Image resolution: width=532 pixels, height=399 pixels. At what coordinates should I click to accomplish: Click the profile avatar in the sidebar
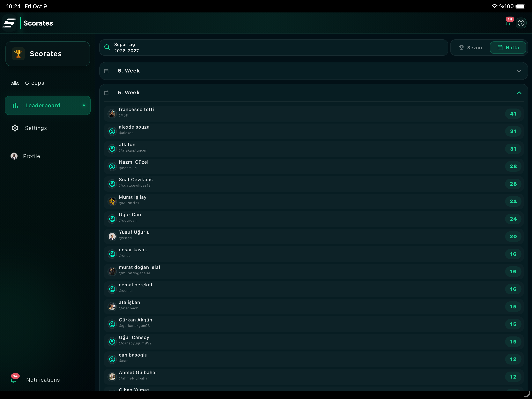14,156
